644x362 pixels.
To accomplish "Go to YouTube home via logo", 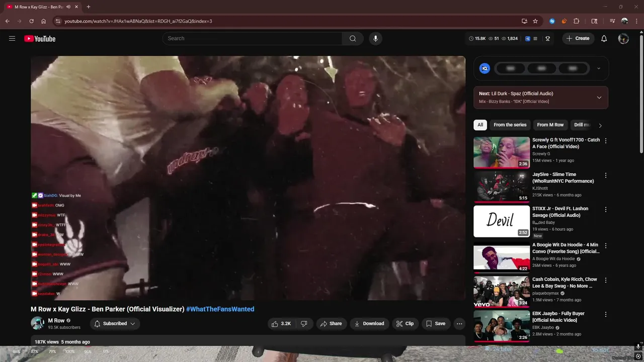I will coord(40,39).
